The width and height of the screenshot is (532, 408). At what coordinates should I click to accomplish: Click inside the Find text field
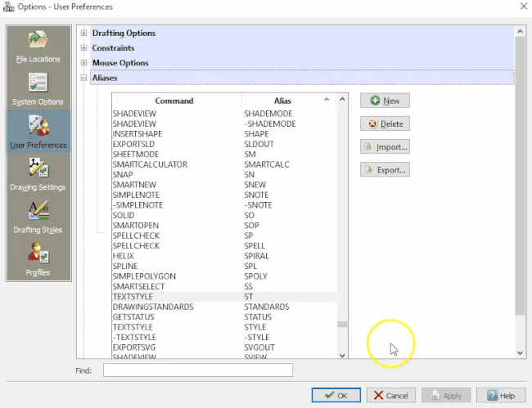click(197, 370)
